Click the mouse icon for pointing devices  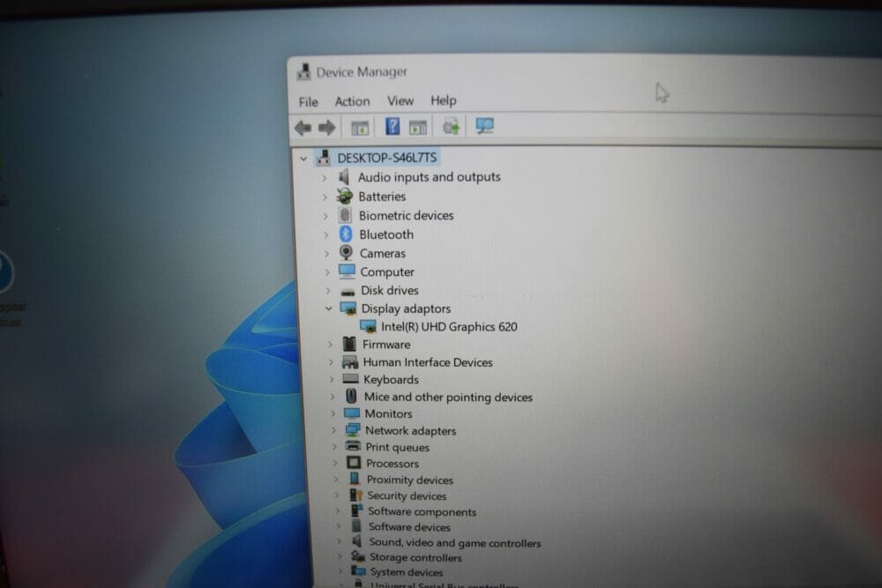352,397
